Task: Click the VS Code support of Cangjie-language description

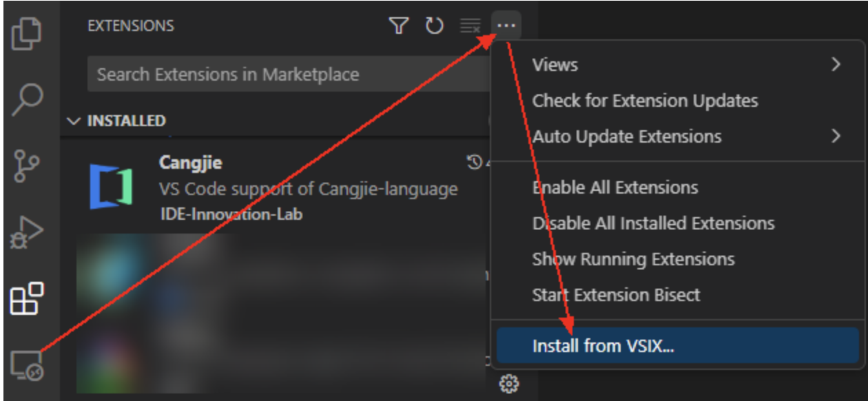Action: (x=309, y=189)
